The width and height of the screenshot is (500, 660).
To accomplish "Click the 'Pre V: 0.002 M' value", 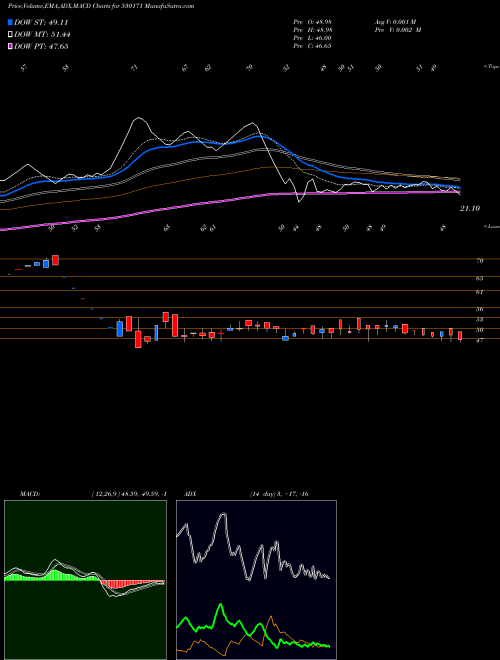I will (x=397, y=30).
